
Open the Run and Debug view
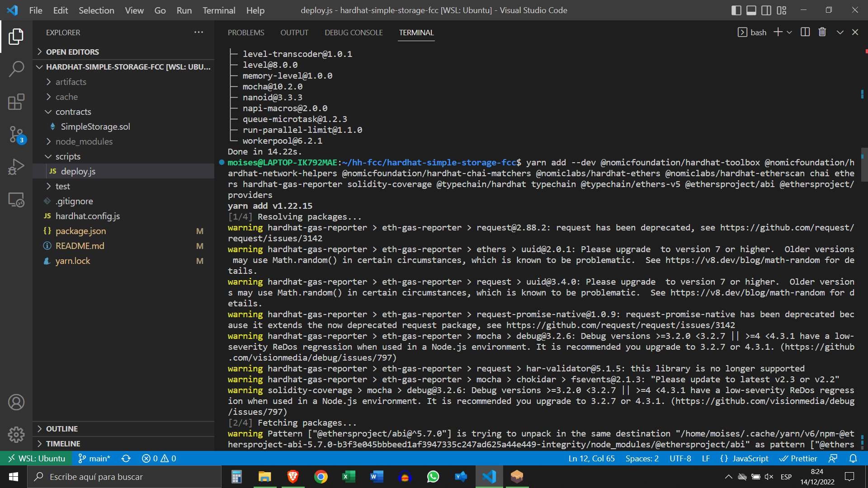tap(16, 166)
